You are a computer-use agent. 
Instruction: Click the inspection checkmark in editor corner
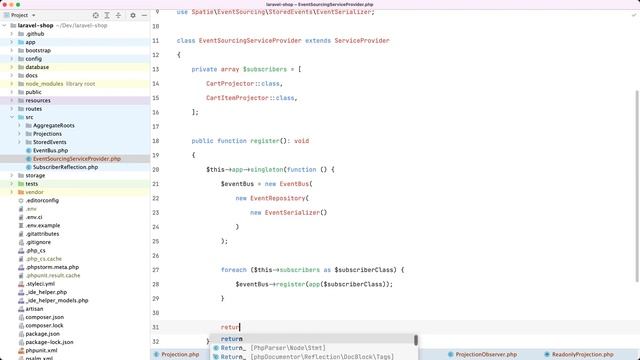[x=634, y=15]
